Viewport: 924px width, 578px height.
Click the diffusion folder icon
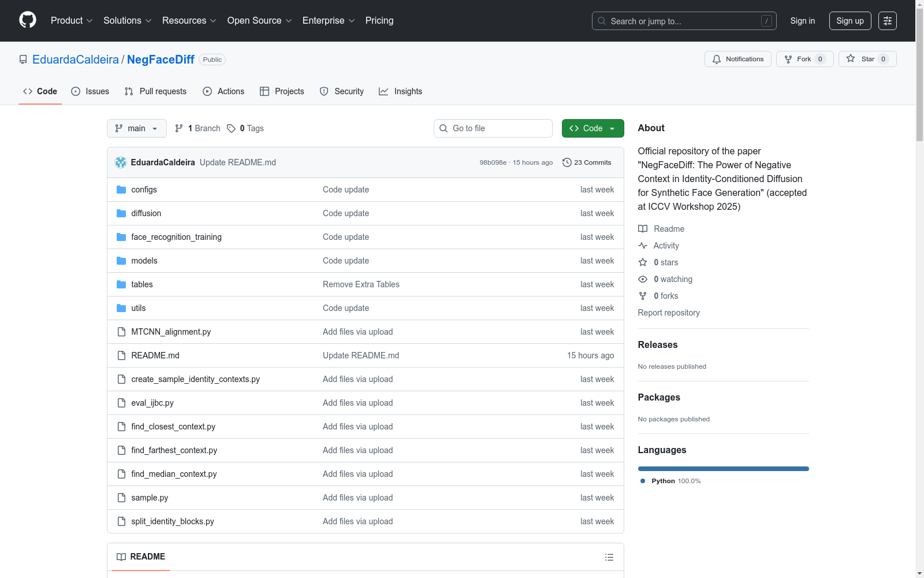[x=121, y=213]
